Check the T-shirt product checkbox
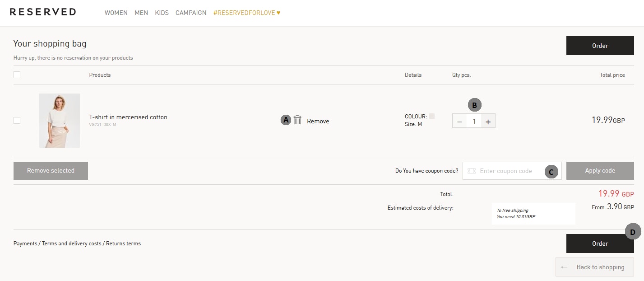This screenshot has width=644, height=281. point(17,121)
